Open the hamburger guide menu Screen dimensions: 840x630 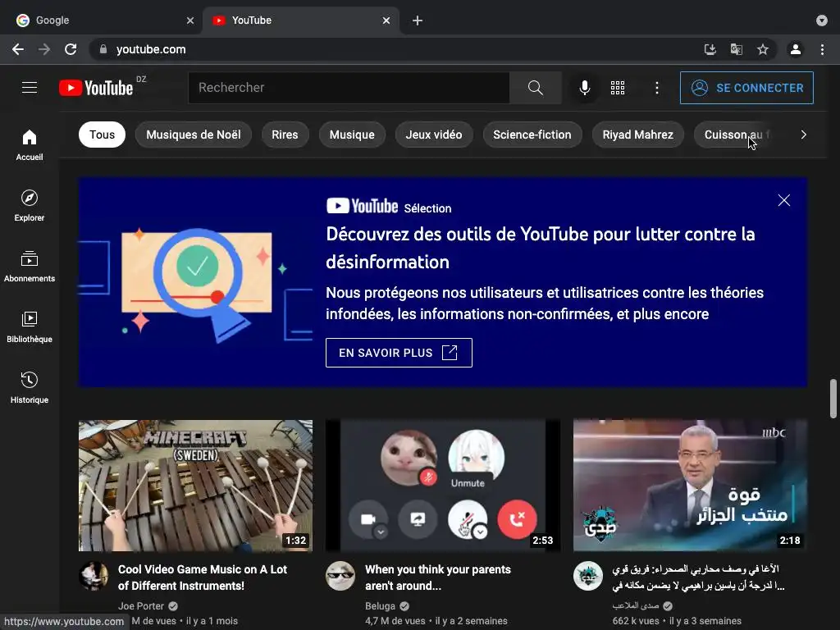(30, 87)
